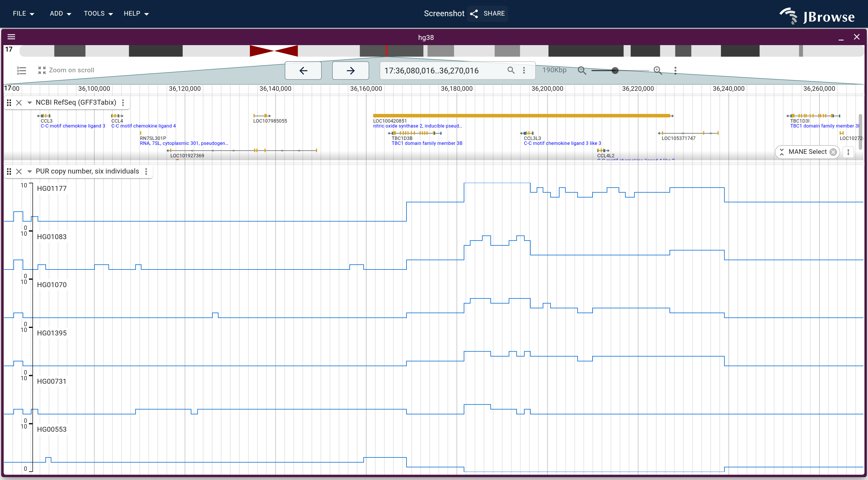The height and width of the screenshot is (480, 868).
Task: Open the view's more options menu
Action: point(675,70)
